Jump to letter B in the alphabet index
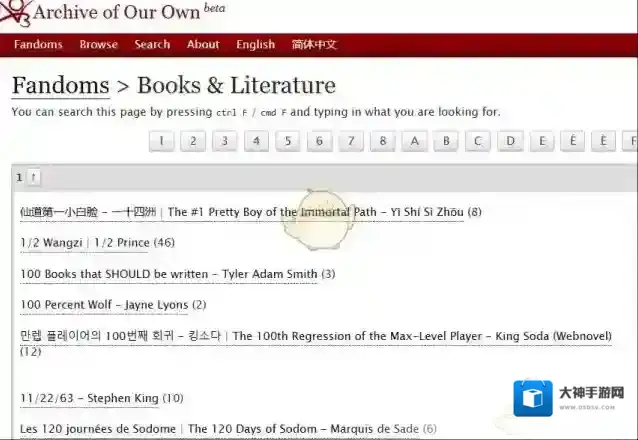Viewport: 638px width, 440px height. [x=446, y=141]
